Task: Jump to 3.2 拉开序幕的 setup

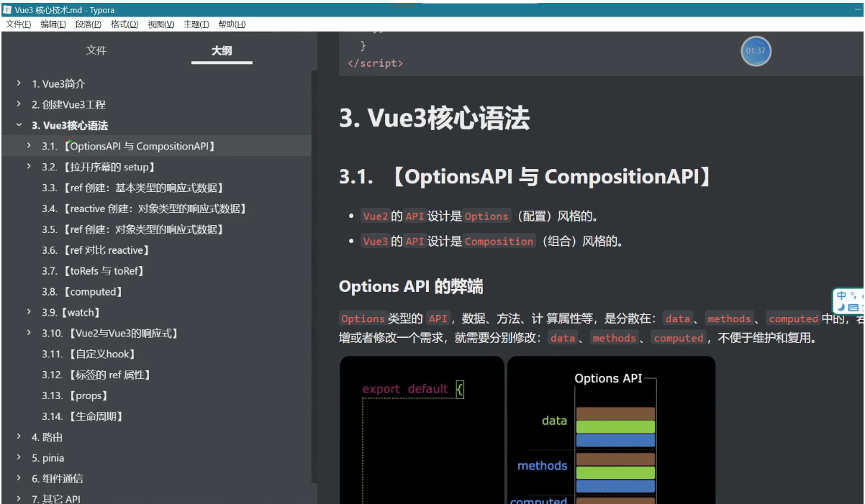Action: (x=99, y=168)
